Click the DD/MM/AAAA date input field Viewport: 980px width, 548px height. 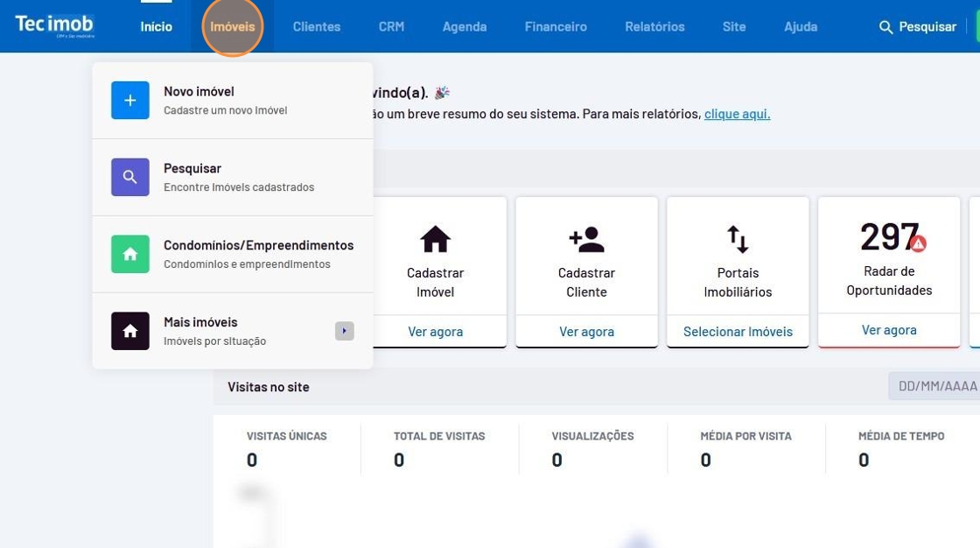point(936,386)
